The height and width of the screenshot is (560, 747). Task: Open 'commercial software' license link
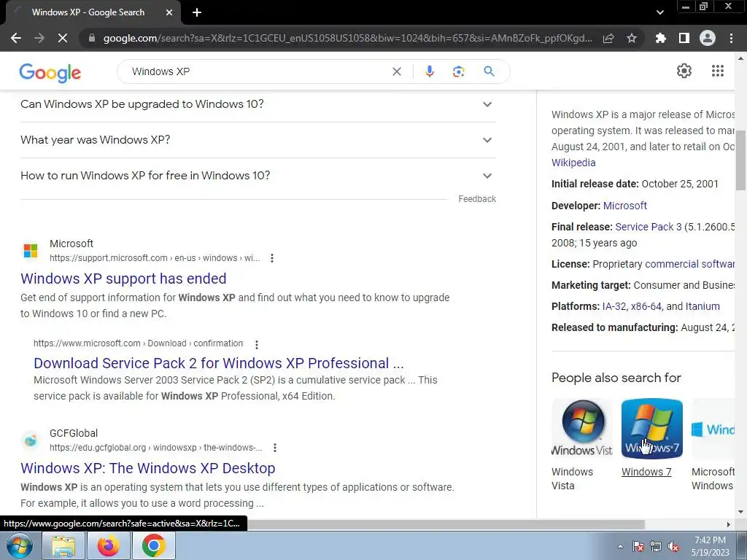tap(690, 264)
